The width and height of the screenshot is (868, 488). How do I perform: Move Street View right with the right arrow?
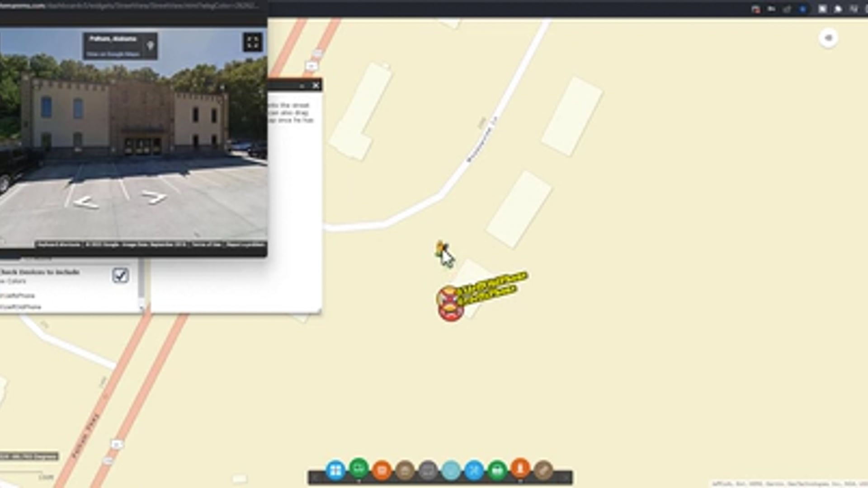[154, 197]
